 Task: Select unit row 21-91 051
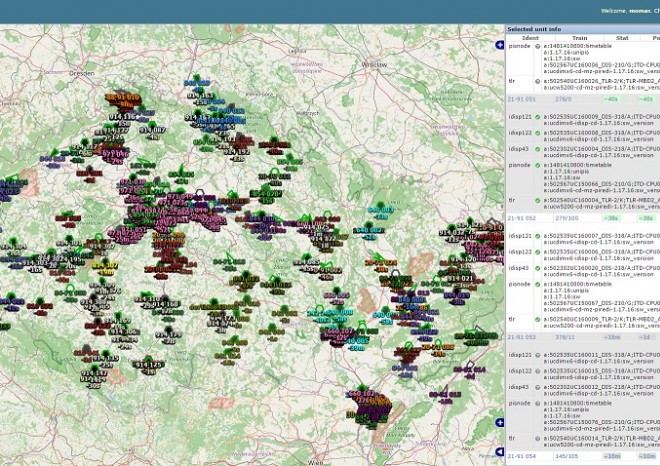pyautogui.click(x=583, y=99)
